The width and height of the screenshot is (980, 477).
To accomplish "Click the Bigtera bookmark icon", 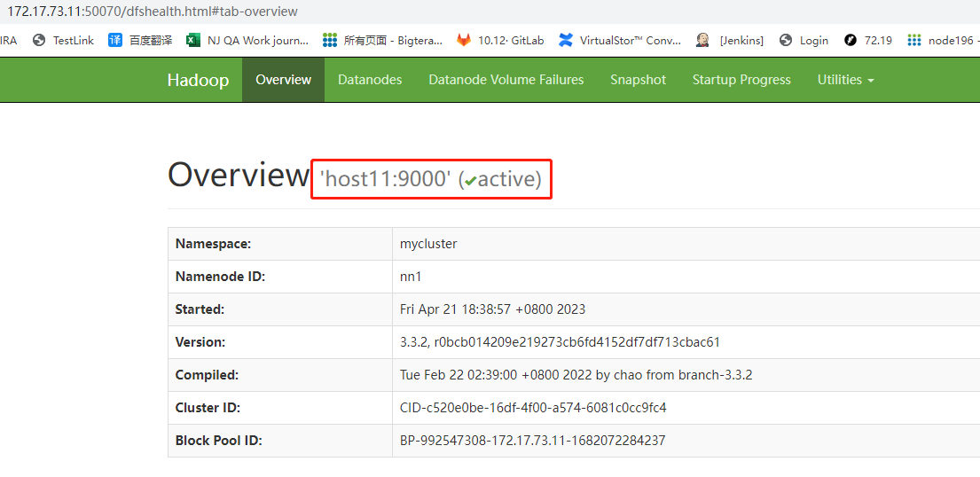I will tap(330, 40).
